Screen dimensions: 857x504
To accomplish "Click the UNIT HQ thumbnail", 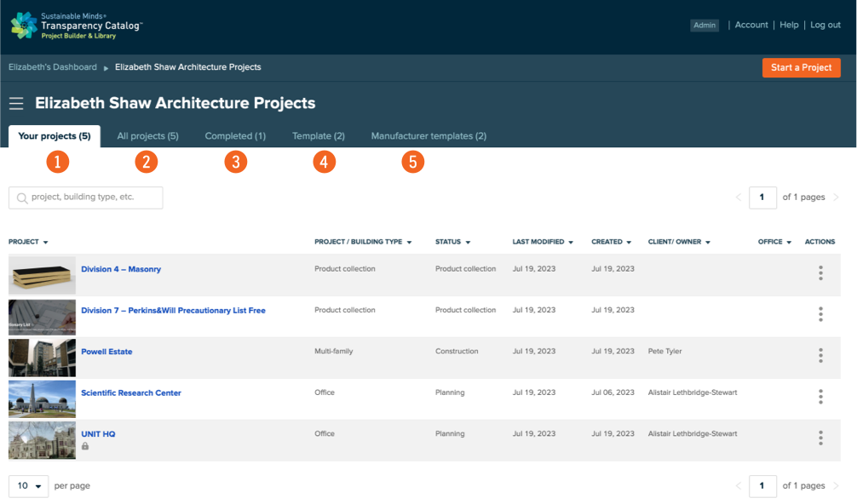I will pyautogui.click(x=42, y=440).
